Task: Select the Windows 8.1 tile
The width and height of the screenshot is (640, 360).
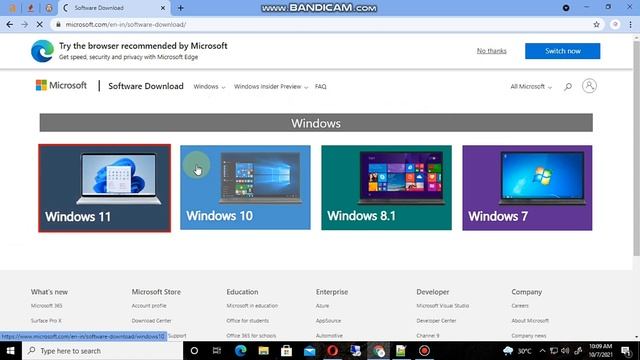Action: [x=387, y=188]
